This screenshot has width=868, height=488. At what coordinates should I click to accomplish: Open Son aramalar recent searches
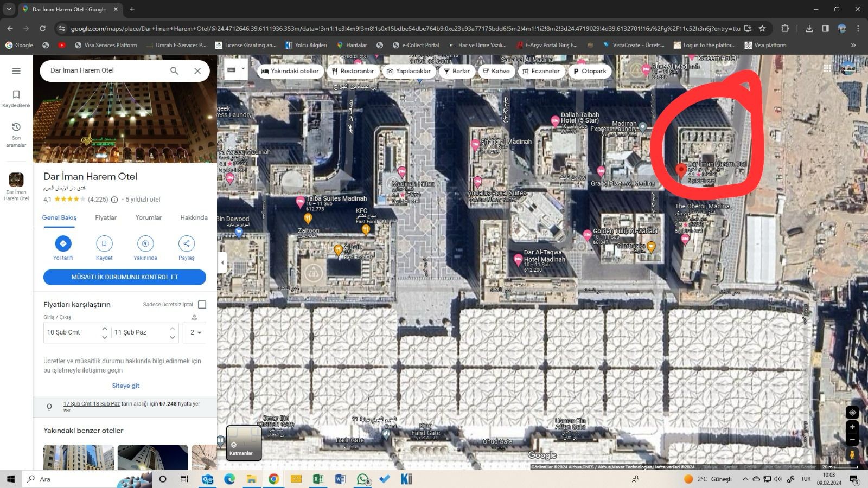(x=16, y=134)
